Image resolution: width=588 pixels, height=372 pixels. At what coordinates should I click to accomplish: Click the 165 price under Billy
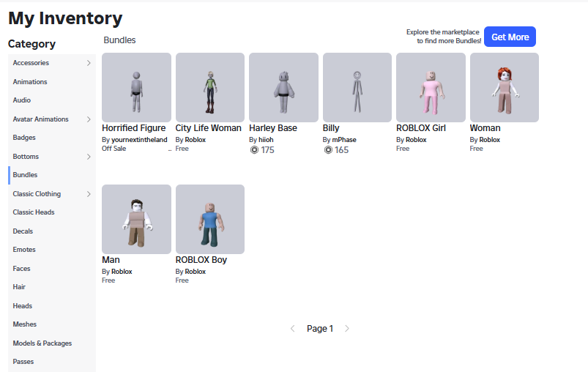342,150
